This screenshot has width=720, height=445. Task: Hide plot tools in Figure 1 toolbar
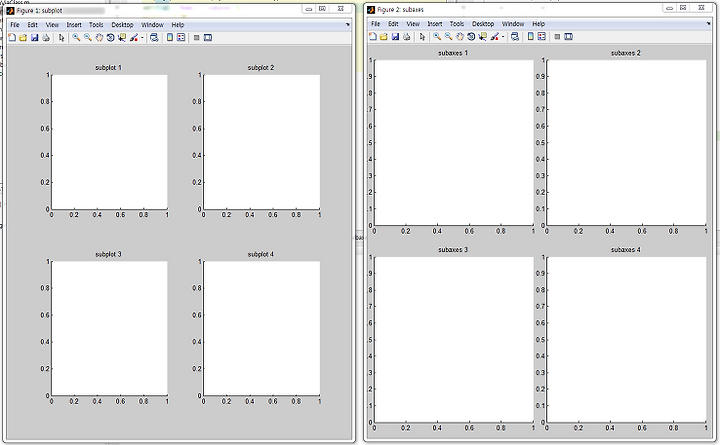(x=197, y=38)
